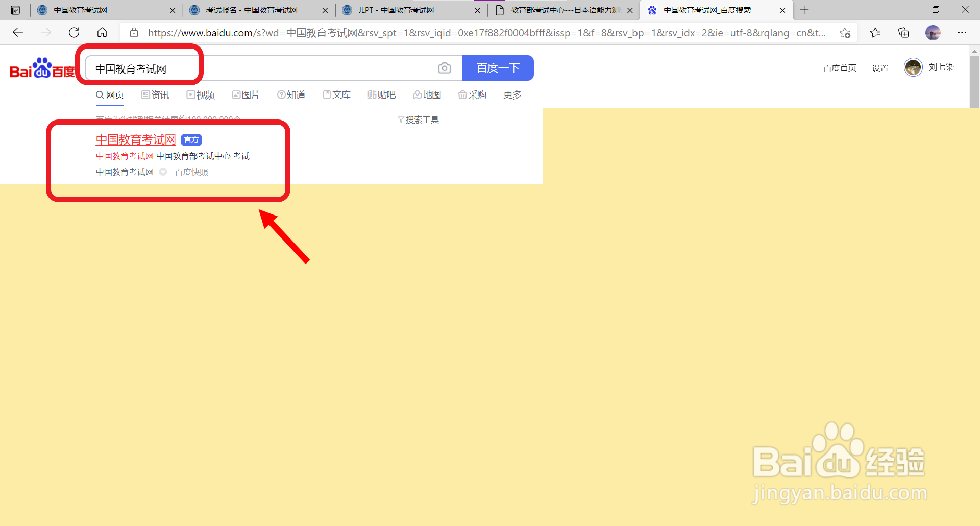Select the 视频 search category
Image resolution: width=980 pixels, height=526 pixels.
click(x=201, y=95)
